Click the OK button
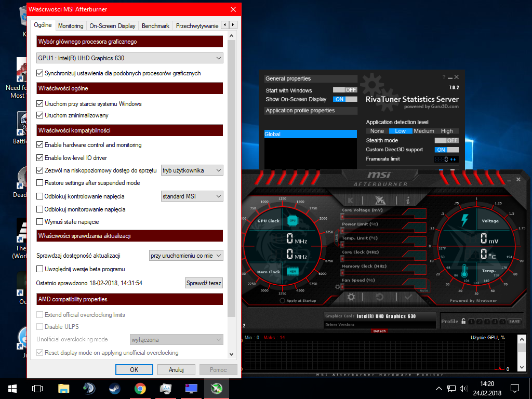Screen dimensions: 532x399 click(x=134, y=369)
